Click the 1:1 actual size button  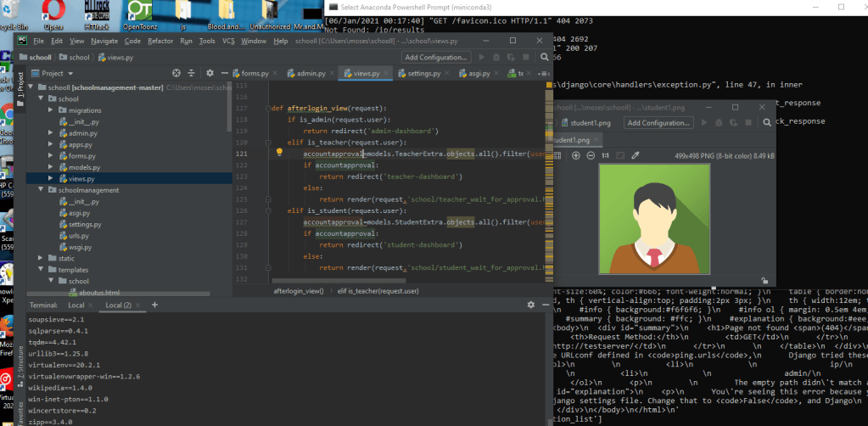(x=605, y=155)
